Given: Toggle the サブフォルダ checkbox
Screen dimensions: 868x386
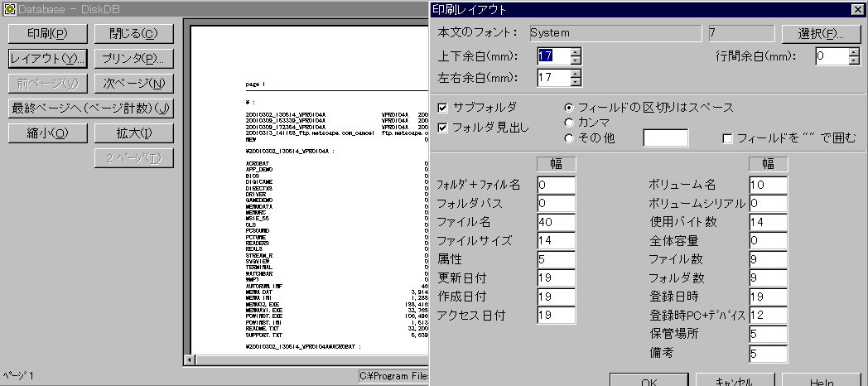Looking at the screenshot, I should point(443,108).
